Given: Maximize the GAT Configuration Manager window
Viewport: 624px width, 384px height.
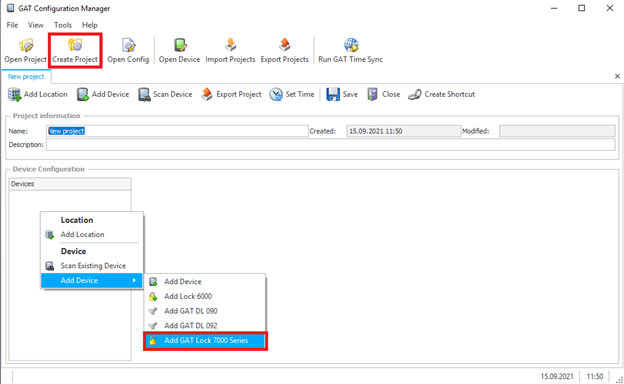Looking at the screenshot, I should [582, 8].
